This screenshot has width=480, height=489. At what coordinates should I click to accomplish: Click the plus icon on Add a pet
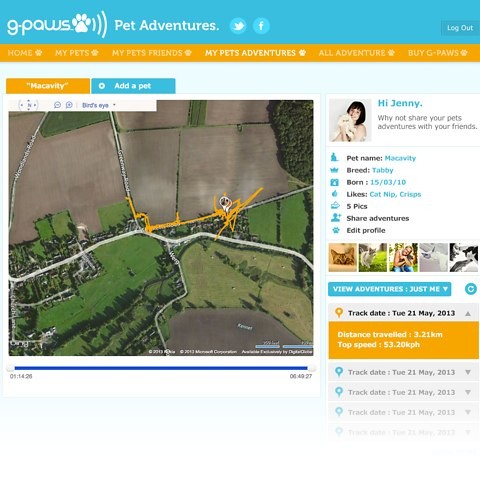(102, 86)
